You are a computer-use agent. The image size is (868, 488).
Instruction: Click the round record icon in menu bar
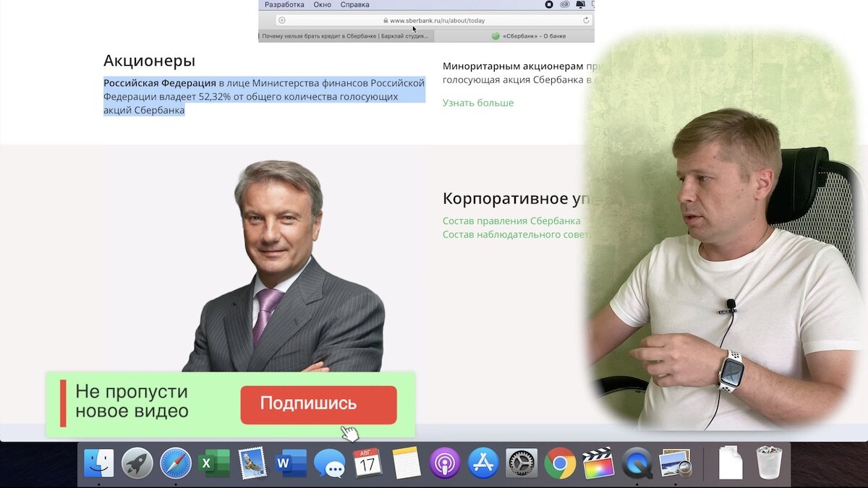[x=548, y=4]
